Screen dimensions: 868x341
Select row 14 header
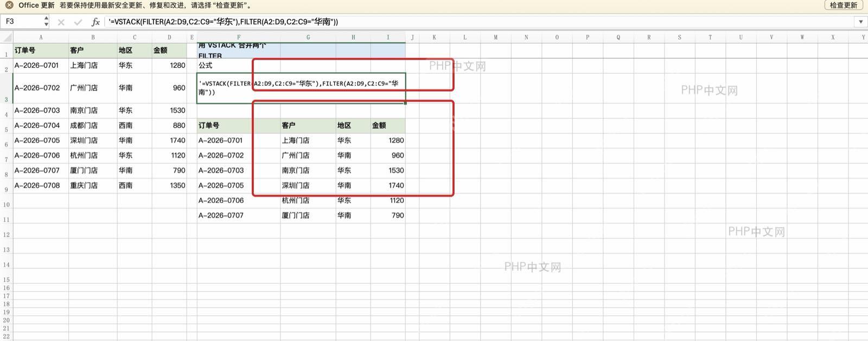(x=7, y=261)
